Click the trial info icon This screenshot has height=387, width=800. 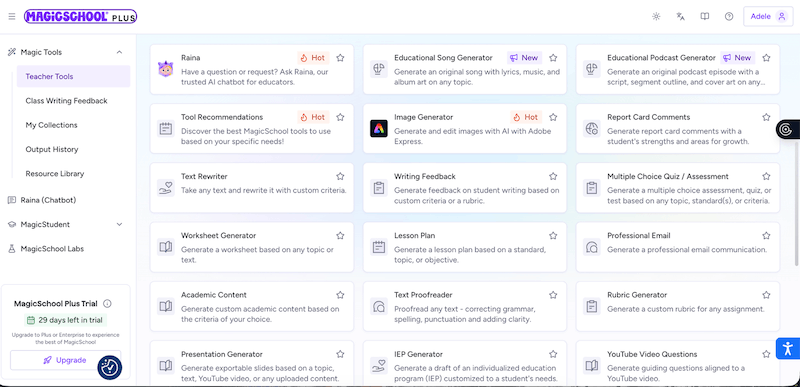pos(107,303)
